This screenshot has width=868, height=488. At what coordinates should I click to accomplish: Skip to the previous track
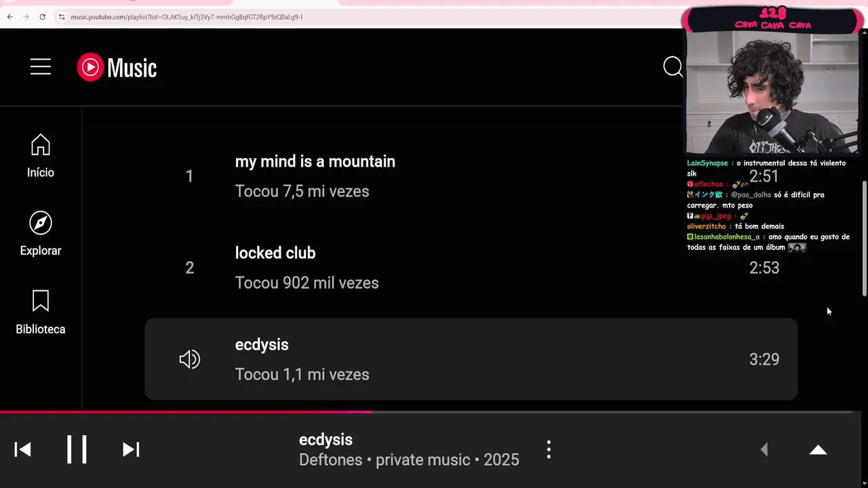pos(22,449)
